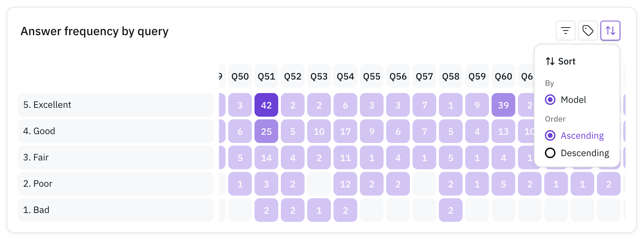Click the empty Q53 Poor cell

pyautogui.click(x=319, y=184)
